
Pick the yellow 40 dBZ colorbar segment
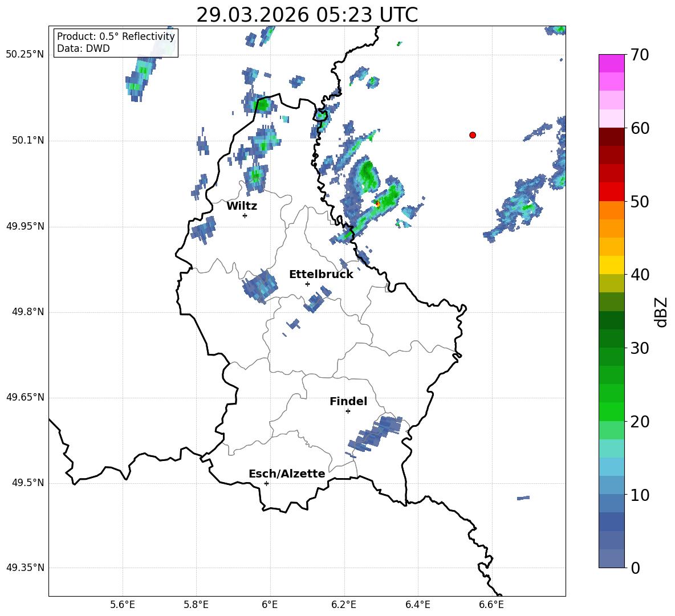612,265
